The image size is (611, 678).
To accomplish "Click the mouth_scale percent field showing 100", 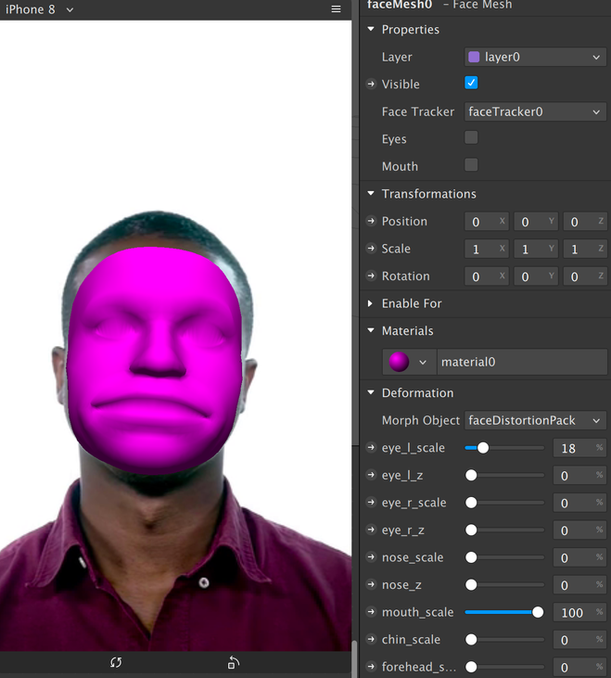I will pyautogui.click(x=579, y=612).
